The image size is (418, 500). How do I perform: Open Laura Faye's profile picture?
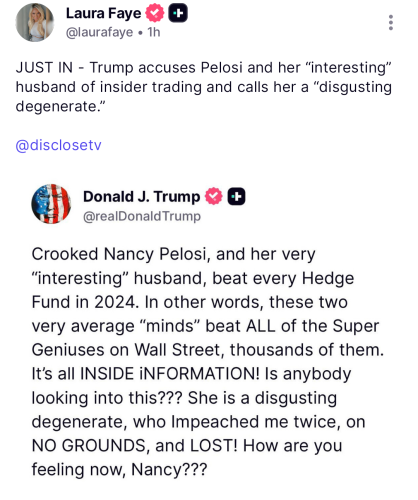[35, 22]
